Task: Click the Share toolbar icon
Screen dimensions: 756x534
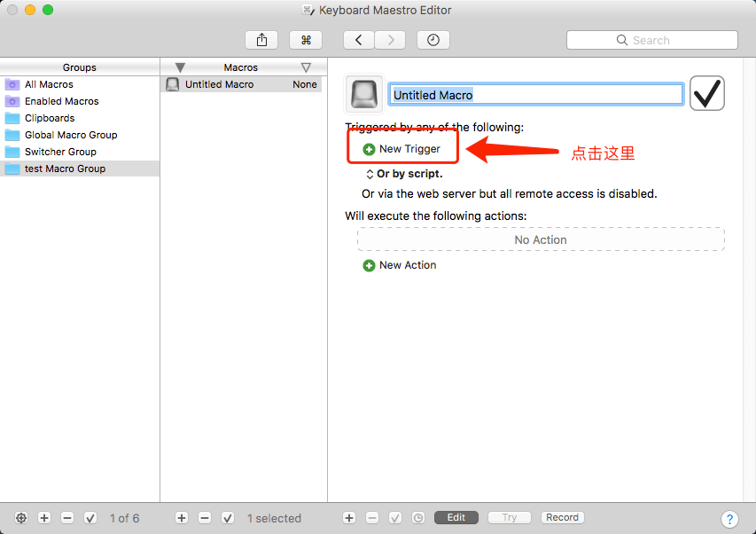Action: [x=261, y=40]
